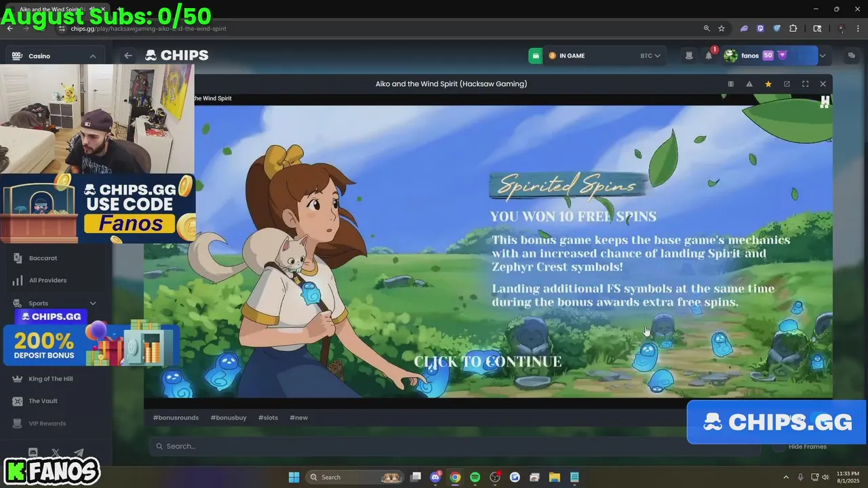Collapse the Casino sidebar section
Image resolution: width=868 pixels, height=488 pixels.
[93, 56]
